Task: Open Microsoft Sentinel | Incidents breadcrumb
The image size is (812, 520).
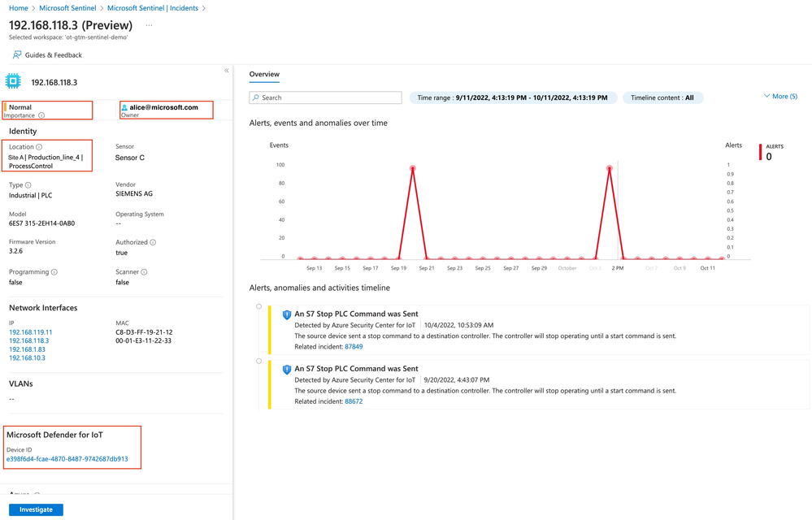Action: click(153, 8)
